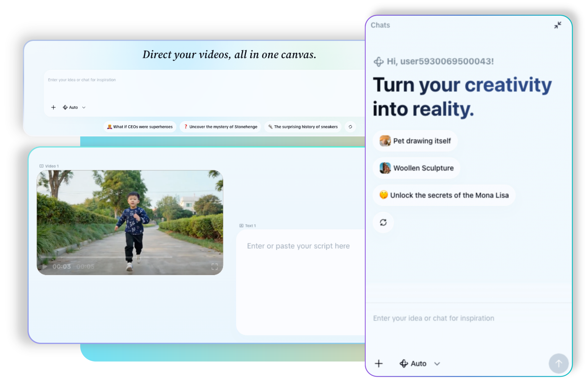This screenshot has height=381, width=588.
Task: Play the Video 1 clip
Action: 45,267
